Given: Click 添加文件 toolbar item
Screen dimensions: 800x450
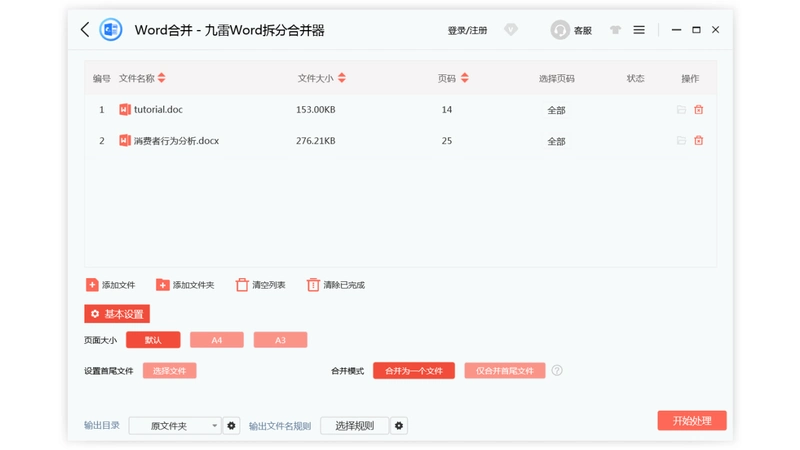Looking at the screenshot, I should (x=110, y=285).
